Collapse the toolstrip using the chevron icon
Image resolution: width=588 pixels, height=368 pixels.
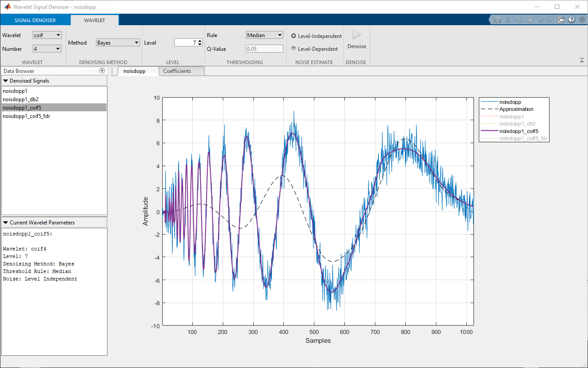pyautogui.click(x=582, y=60)
